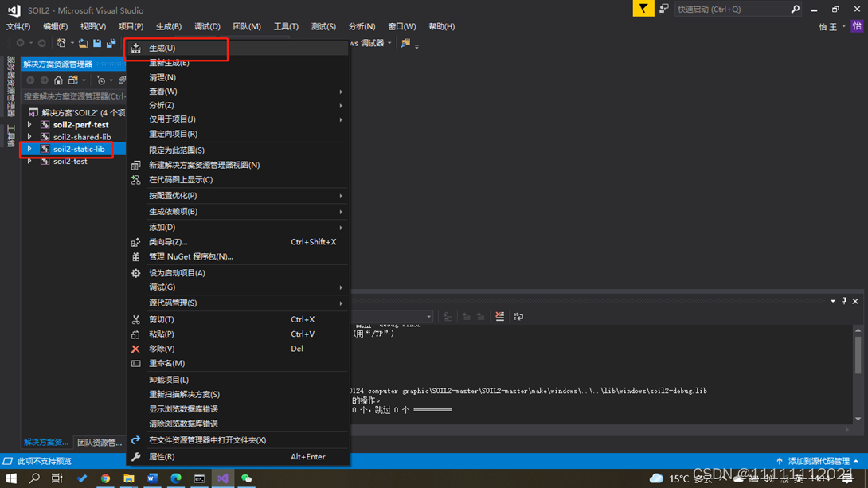Viewport: 868px width, 488px height.
Task: Open Google Chrome from the taskbar
Action: 105,478
